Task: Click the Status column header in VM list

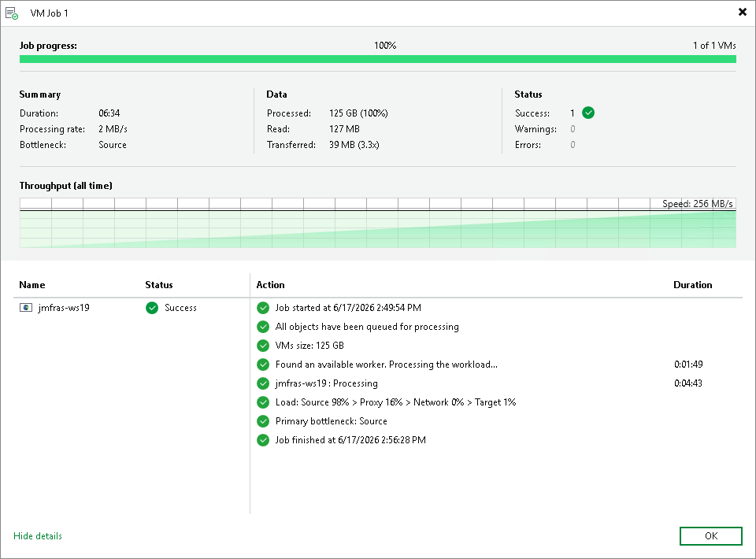Action: (159, 285)
